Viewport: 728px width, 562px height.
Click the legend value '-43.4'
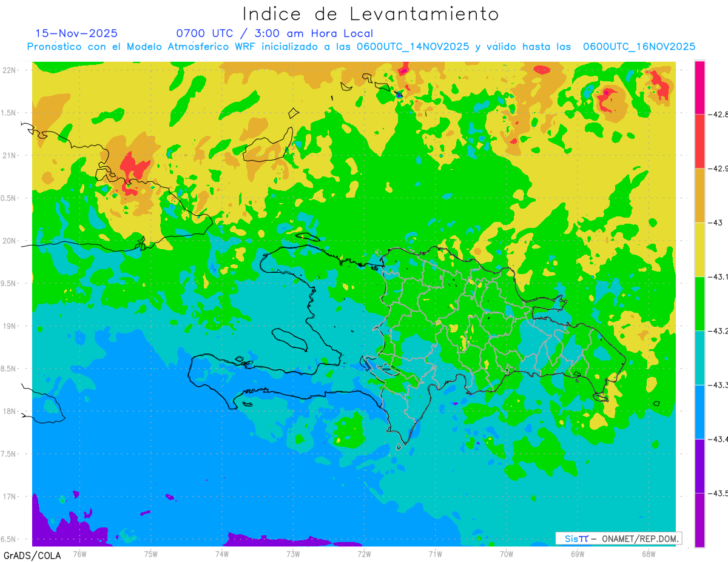click(718, 439)
